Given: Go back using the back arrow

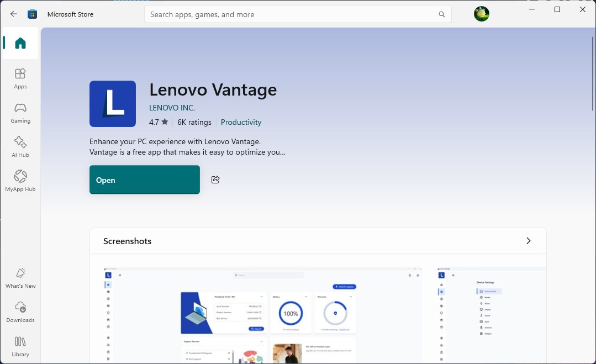Looking at the screenshot, I should (x=14, y=14).
